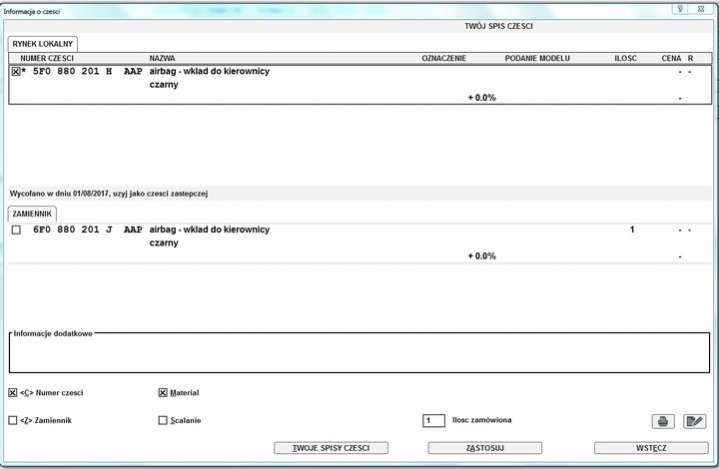Click the CENA column header

pyautogui.click(x=671, y=58)
